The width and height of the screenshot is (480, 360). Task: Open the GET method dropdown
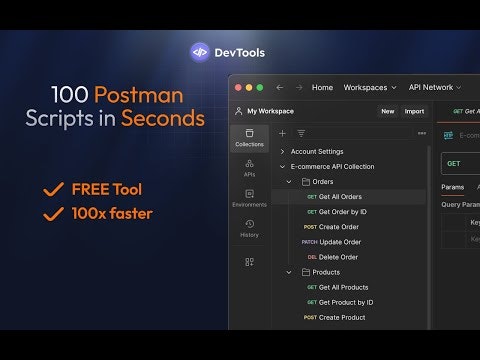point(460,164)
